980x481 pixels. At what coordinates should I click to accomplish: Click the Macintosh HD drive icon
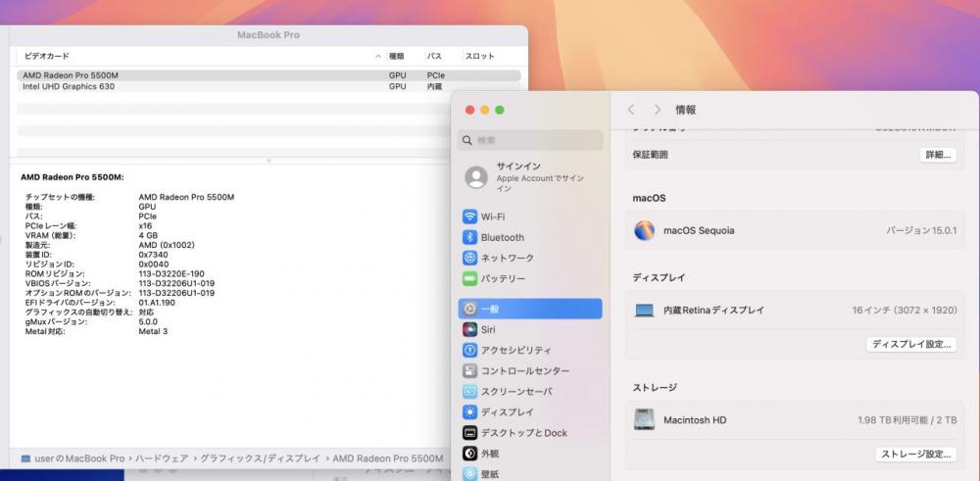(x=645, y=420)
